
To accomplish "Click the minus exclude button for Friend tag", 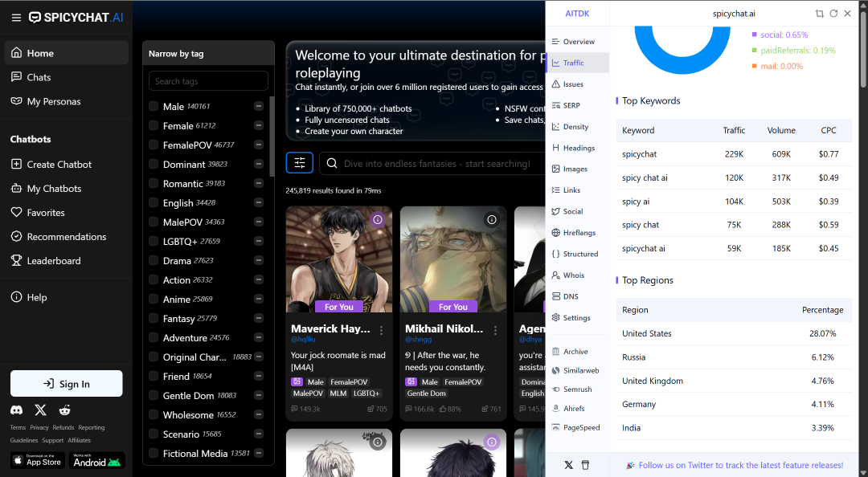I will tap(259, 377).
